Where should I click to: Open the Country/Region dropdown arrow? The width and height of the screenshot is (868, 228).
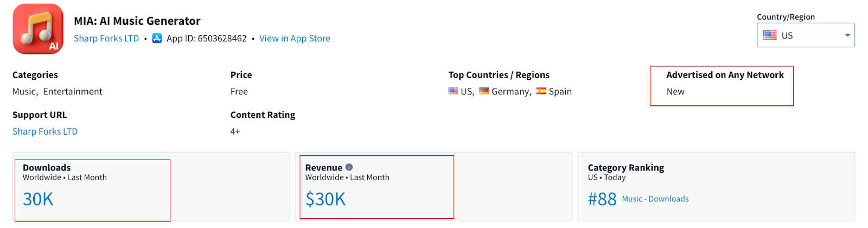point(847,35)
